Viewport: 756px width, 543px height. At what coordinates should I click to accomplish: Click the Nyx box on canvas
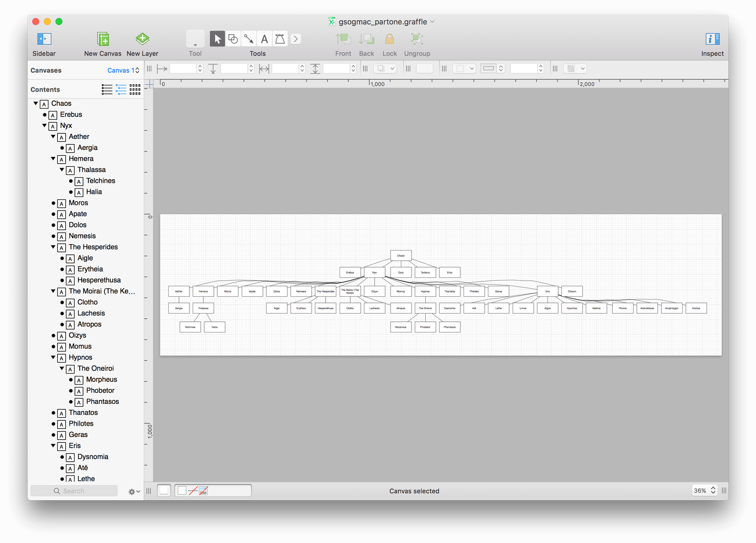374,273
